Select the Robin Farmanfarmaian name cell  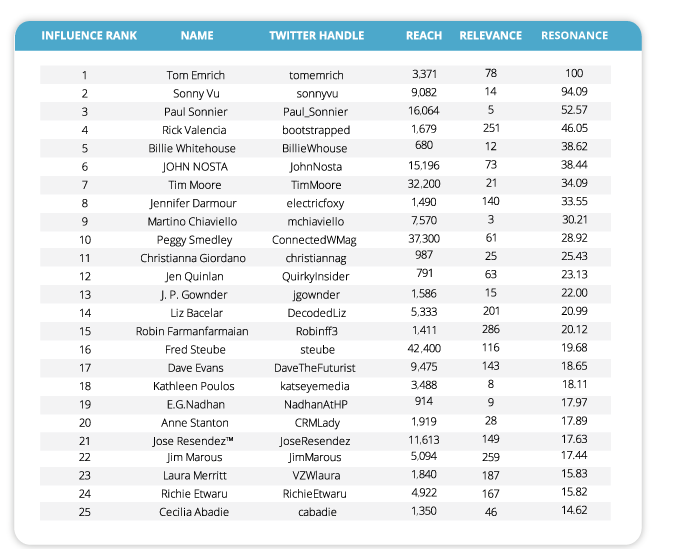coord(197,331)
